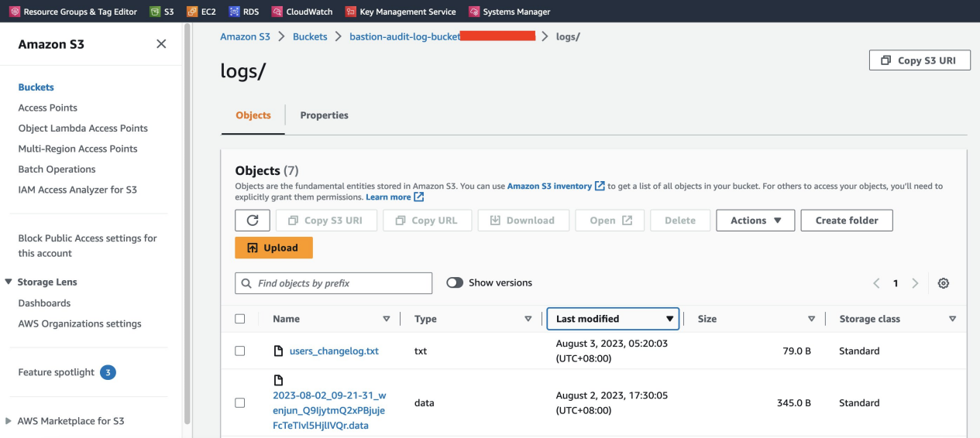The width and height of the screenshot is (980, 438).
Task: Click the file icon above the wenjun .data file name
Action: click(x=279, y=380)
